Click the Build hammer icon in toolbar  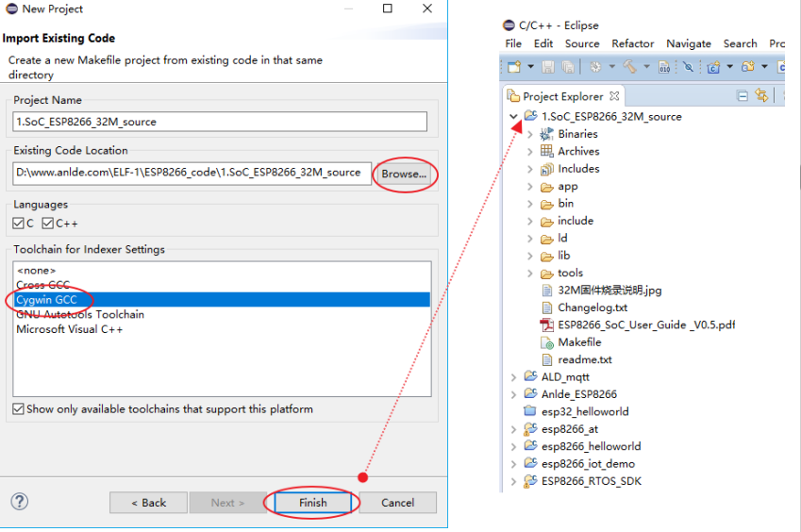pyautogui.click(x=628, y=67)
